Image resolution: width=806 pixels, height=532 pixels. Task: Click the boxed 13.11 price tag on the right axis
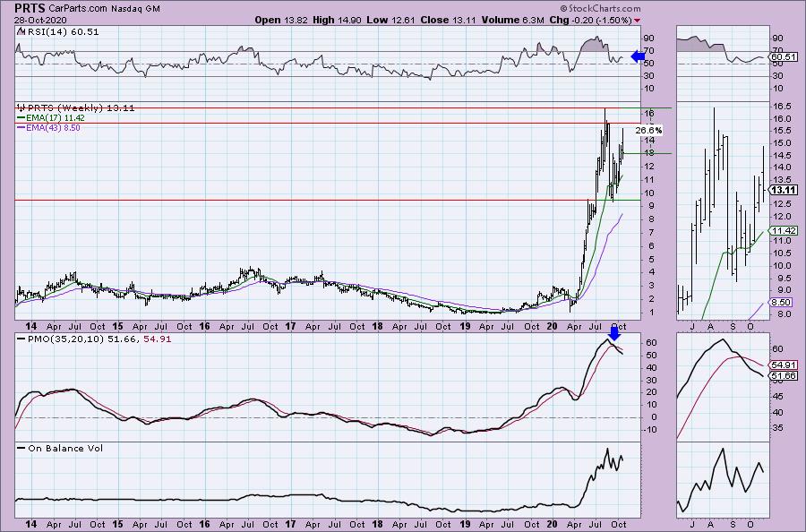click(785, 190)
